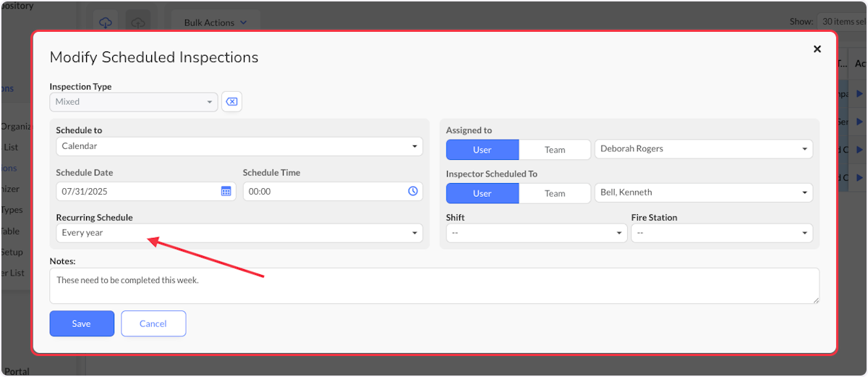Screen dimensions: 868x377
Task: Open the Bell, Kenneth inspector dropdown
Action: pos(703,192)
